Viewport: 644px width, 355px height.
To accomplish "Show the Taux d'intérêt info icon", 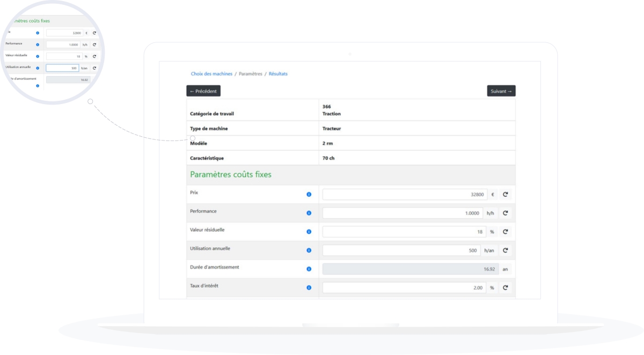I will click(309, 288).
